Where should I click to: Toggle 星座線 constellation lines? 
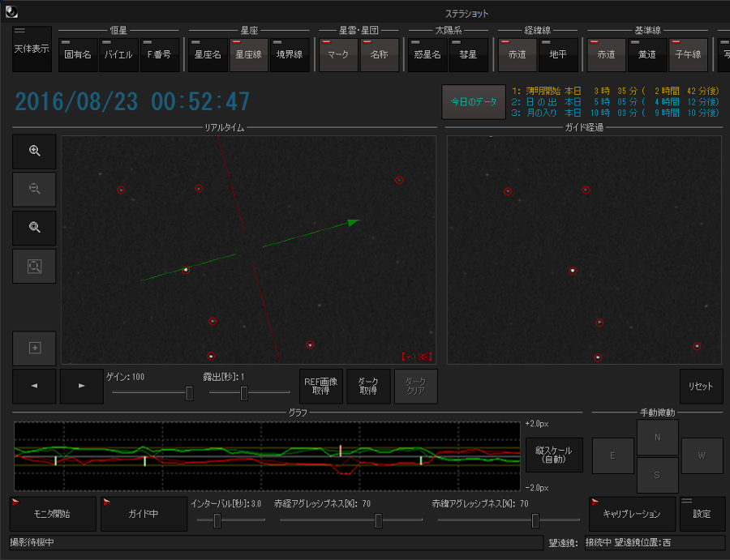(x=248, y=55)
